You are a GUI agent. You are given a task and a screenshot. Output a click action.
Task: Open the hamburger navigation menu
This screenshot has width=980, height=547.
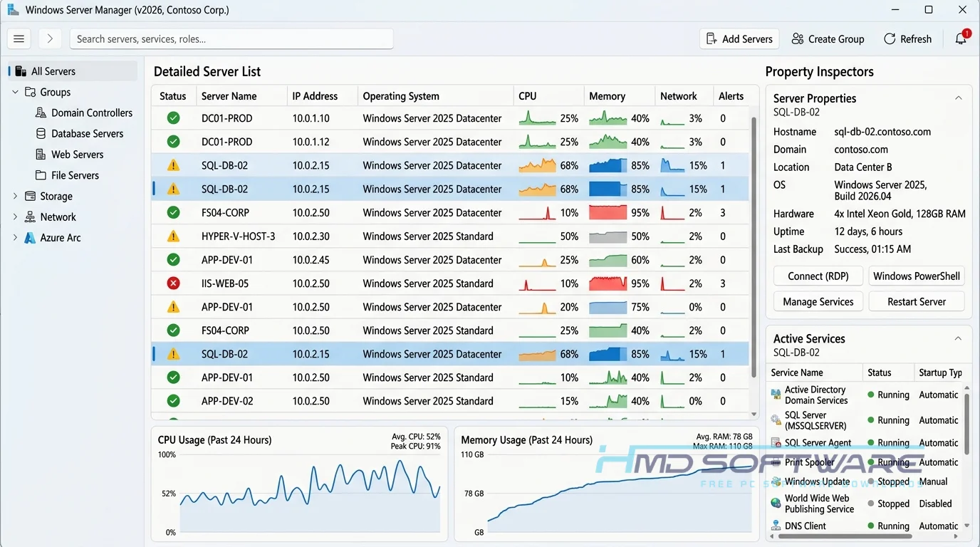point(19,39)
